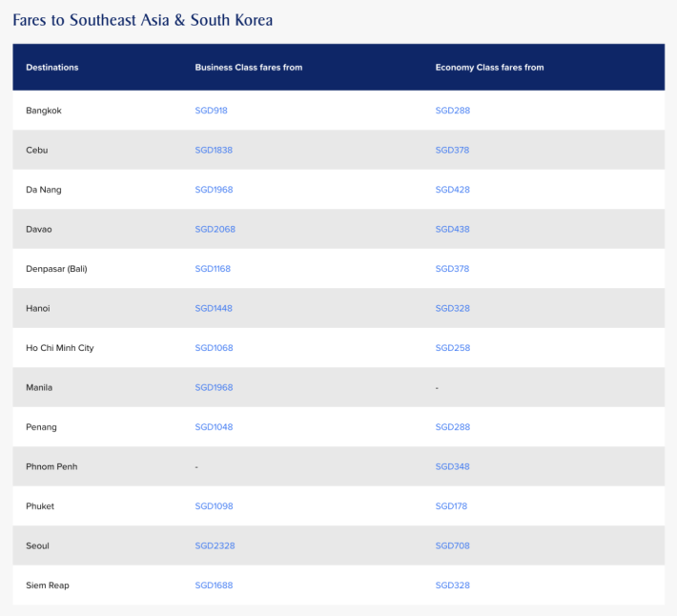Open Manila Business Class fare SGD1968
677x616 pixels.
click(x=214, y=388)
